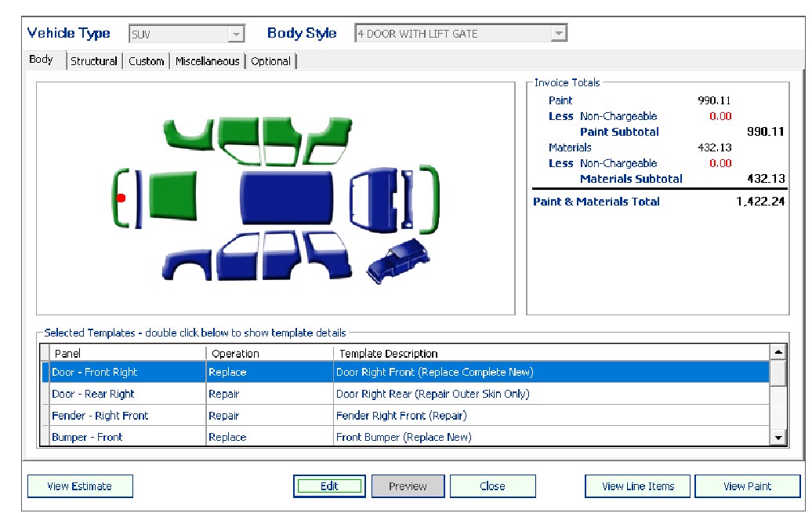Click the View Line Items button
812x513 pixels.
(637, 486)
